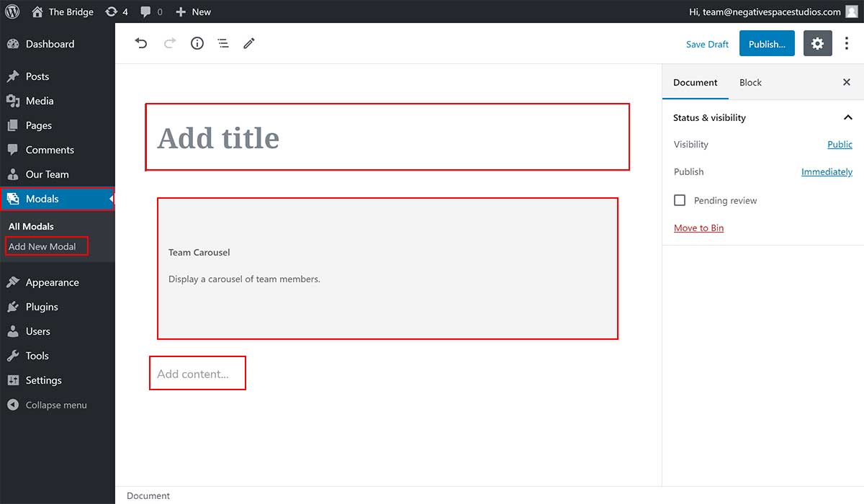The image size is (864, 504).
Task: Click the pencil tools icon
Action: (249, 44)
